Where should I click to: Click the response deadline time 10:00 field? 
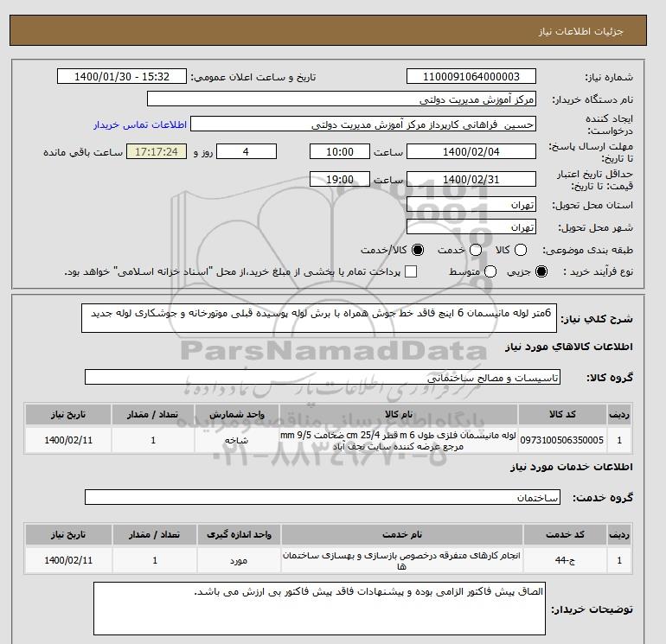pos(340,151)
